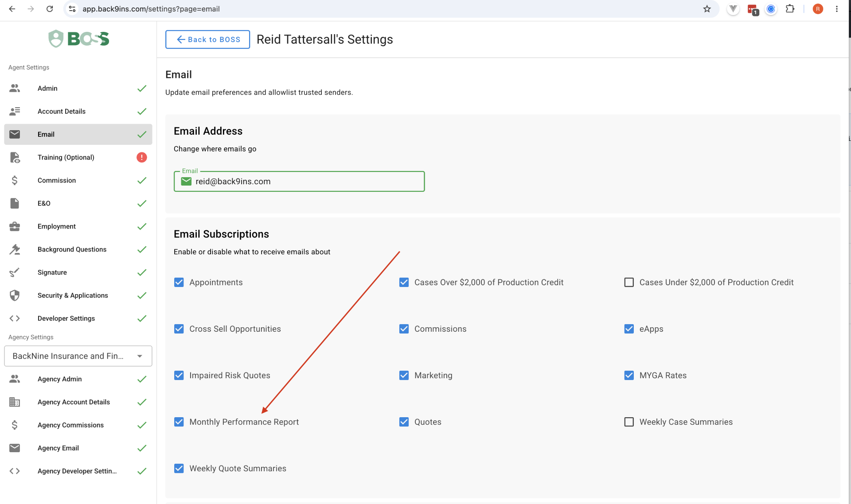View site information icon in address bar
Viewport: 851px width, 504px height.
[x=72, y=9]
